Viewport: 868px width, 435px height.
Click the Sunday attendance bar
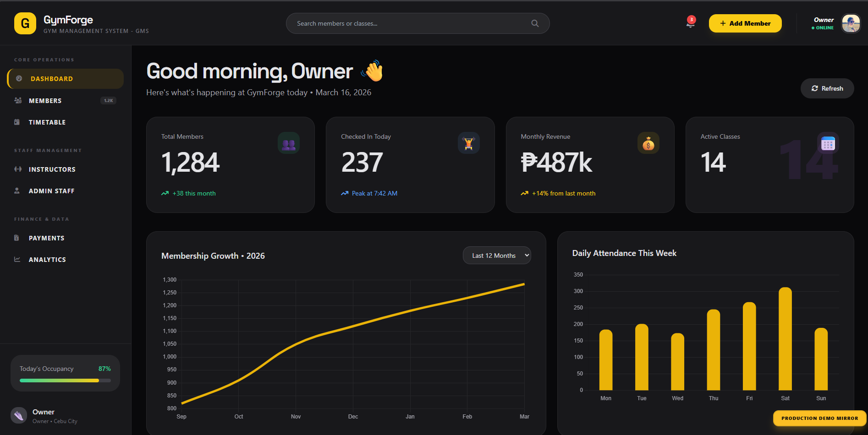pyautogui.click(x=821, y=359)
